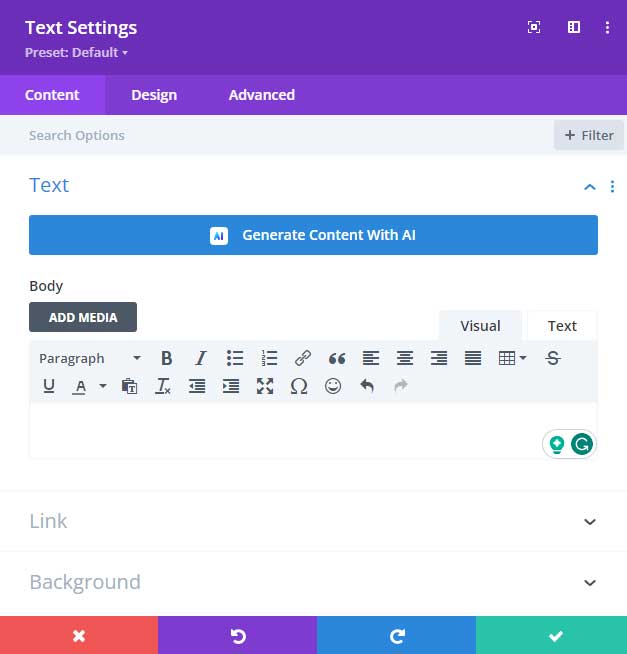Click the Bold formatting icon

[x=166, y=358]
